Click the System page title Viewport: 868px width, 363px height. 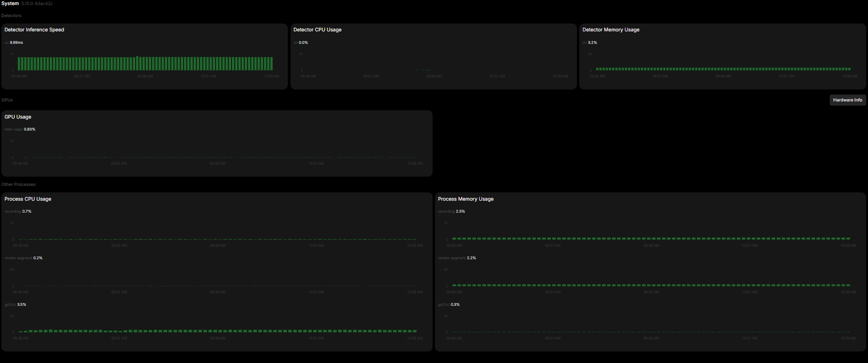point(10,4)
